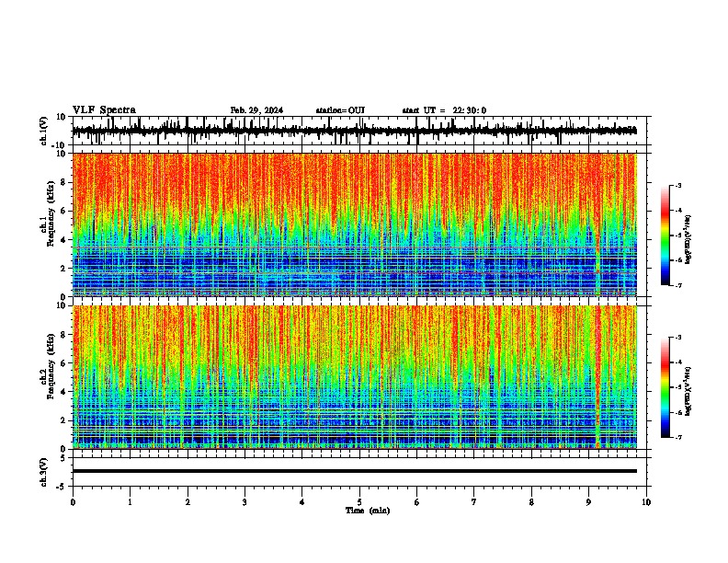Click the ch.1 spectrogram color scale bar
The image size is (728, 563).
(665, 236)
